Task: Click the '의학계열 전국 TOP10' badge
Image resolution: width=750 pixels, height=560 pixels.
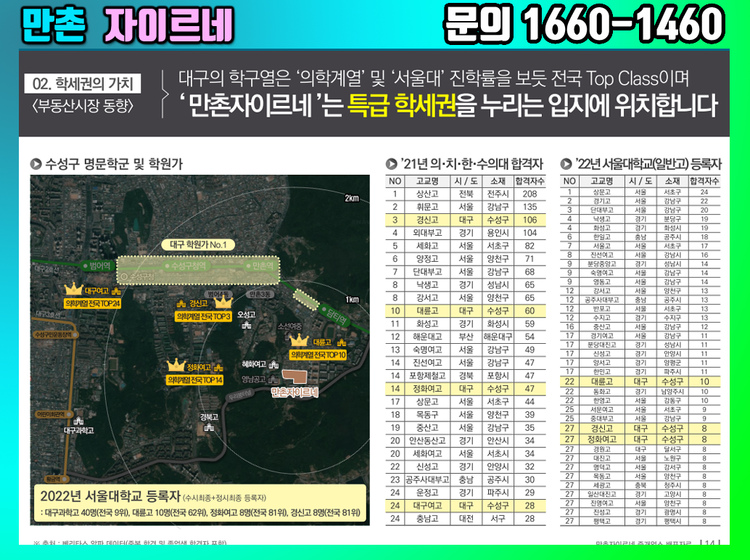Action: (318, 355)
